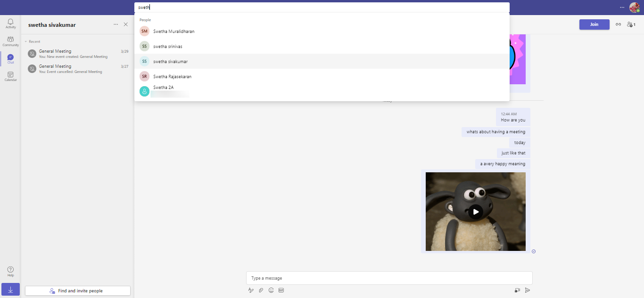Click the People heading in suggestions
This screenshot has width=644, height=298.
point(145,20)
